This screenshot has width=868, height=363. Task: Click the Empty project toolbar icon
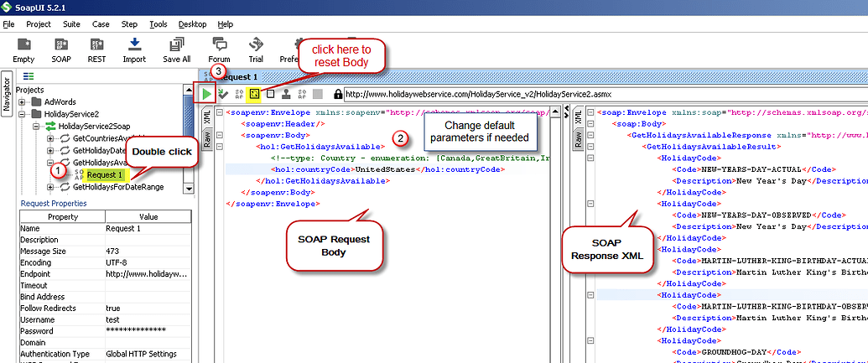23,44
